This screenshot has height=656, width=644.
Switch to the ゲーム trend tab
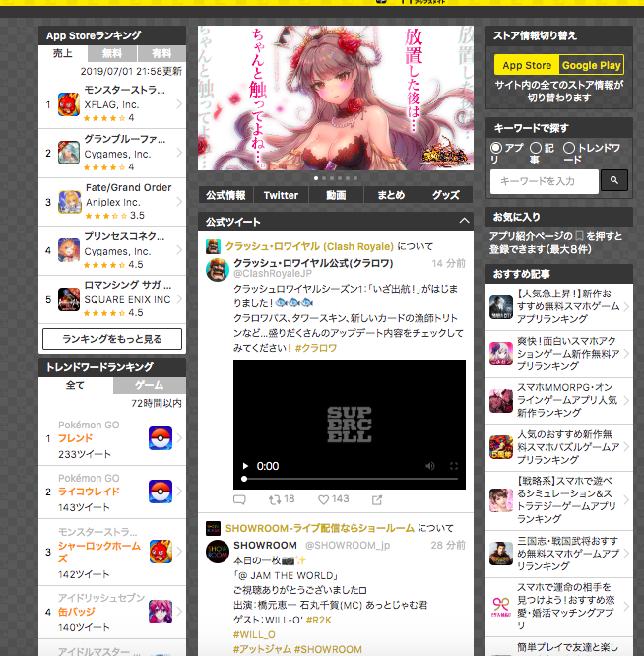click(149, 385)
